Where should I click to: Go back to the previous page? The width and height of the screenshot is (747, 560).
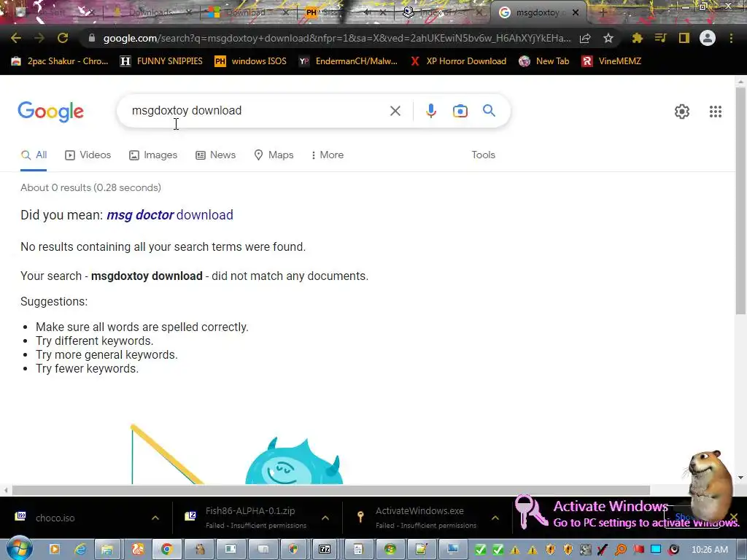tap(16, 38)
